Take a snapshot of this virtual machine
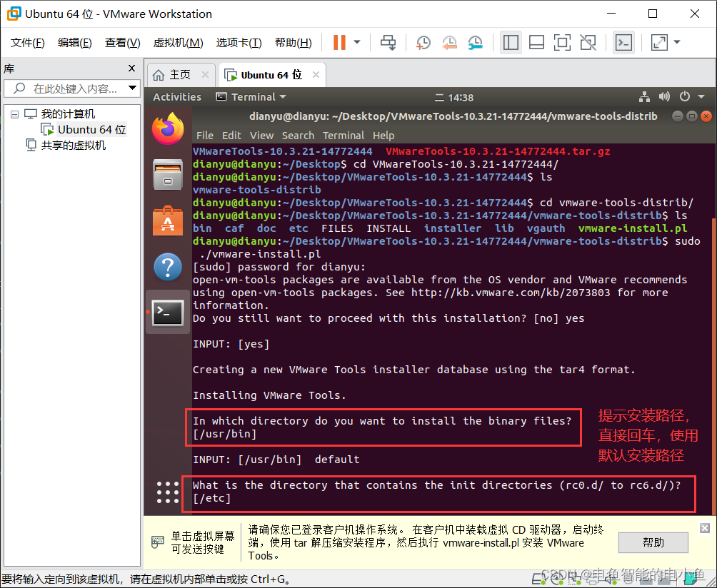The width and height of the screenshot is (717, 588). 423,43
